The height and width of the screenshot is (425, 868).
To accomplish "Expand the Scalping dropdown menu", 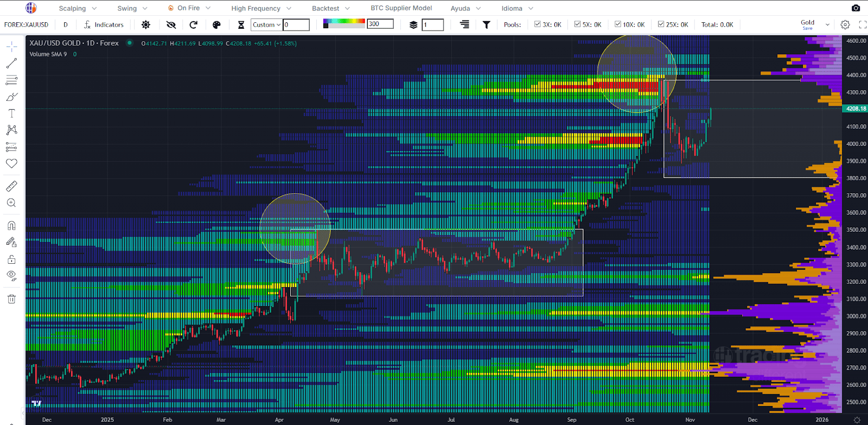I will tap(78, 8).
